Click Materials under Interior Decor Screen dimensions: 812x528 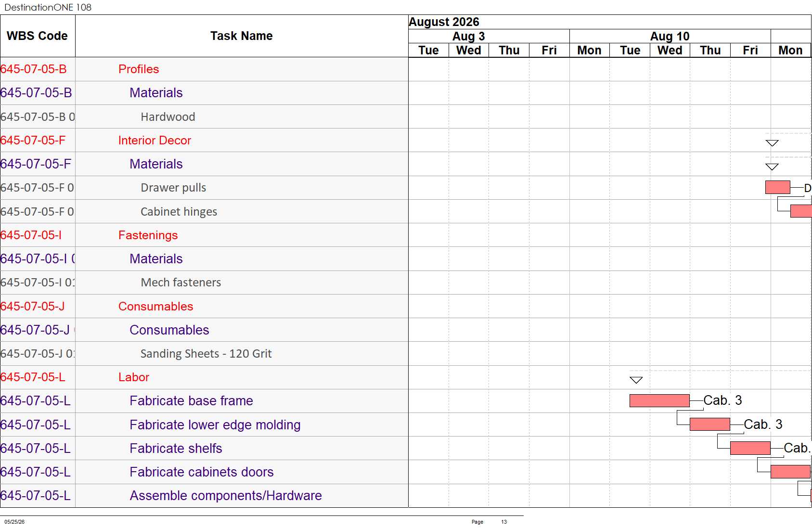[156, 164]
